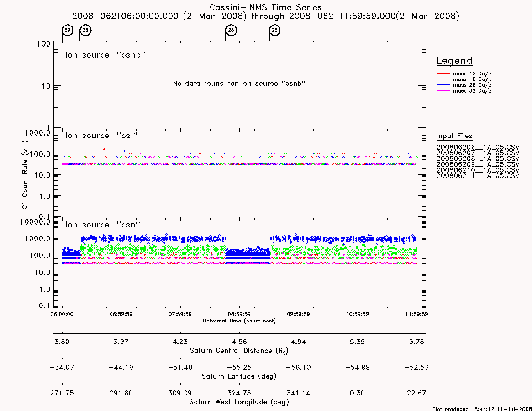This screenshot has height=411, width=532.
Task: Click the "Plot produced" timestamp text
Action: click(482, 409)
